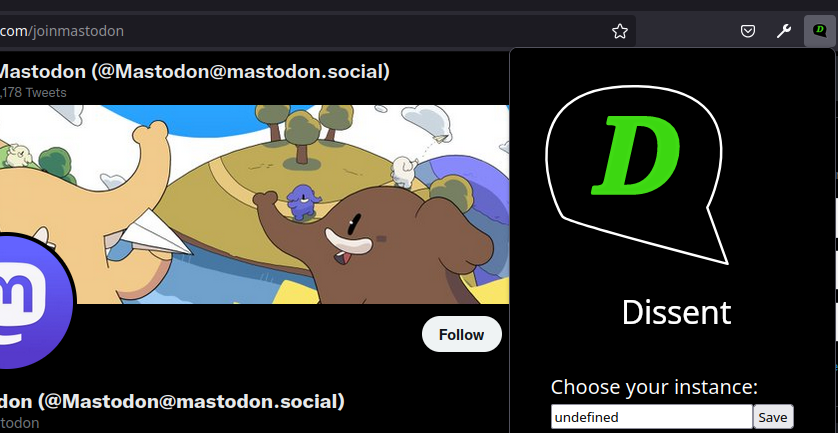This screenshot has width=838, height=433.
Task: Click the Dissent popup title text
Action: click(676, 313)
